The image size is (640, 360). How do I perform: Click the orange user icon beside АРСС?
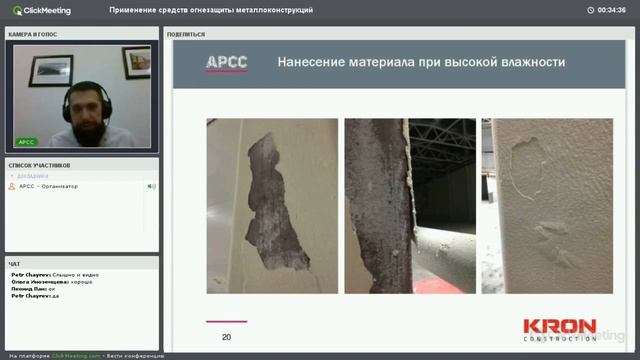pyautogui.click(x=12, y=187)
